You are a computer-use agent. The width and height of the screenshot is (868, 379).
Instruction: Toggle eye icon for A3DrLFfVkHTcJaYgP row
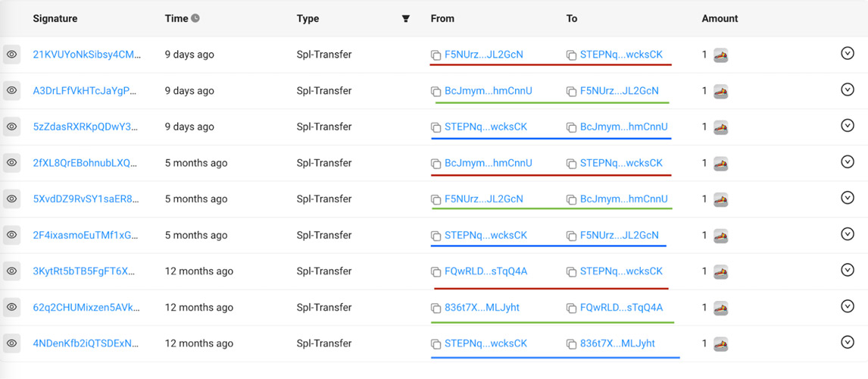[x=11, y=91]
